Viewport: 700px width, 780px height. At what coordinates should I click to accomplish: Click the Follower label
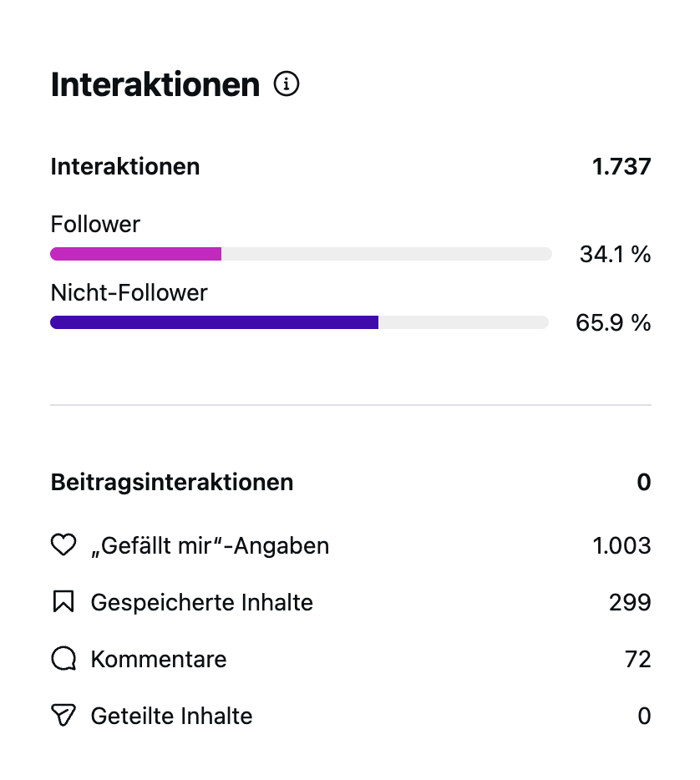[x=95, y=224]
